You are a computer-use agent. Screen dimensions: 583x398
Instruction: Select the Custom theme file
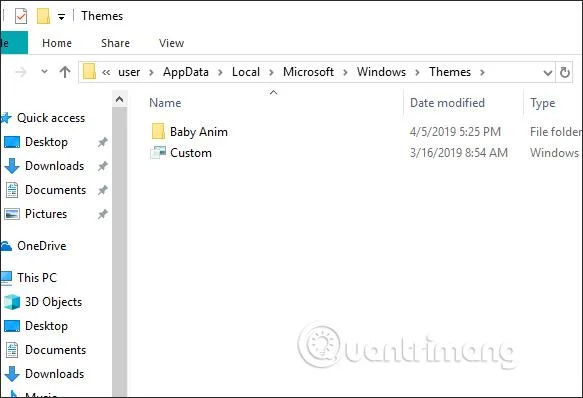click(191, 153)
